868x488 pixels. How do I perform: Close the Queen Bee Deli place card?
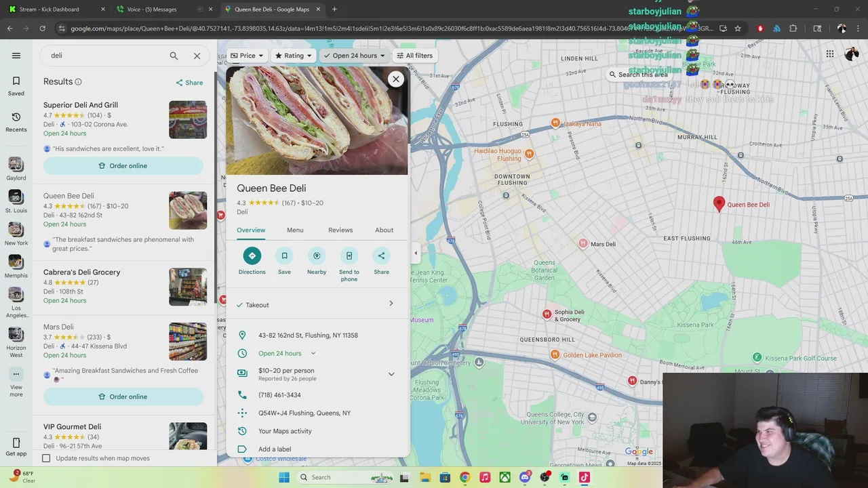pos(396,79)
